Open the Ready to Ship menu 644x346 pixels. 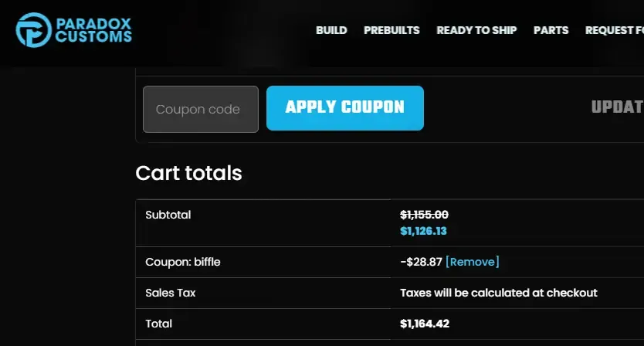point(476,30)
